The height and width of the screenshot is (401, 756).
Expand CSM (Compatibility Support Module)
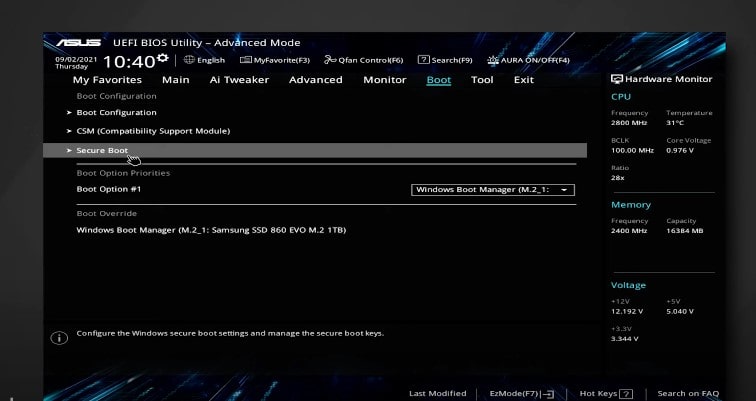pyautogui.click(x=153, y=131)
